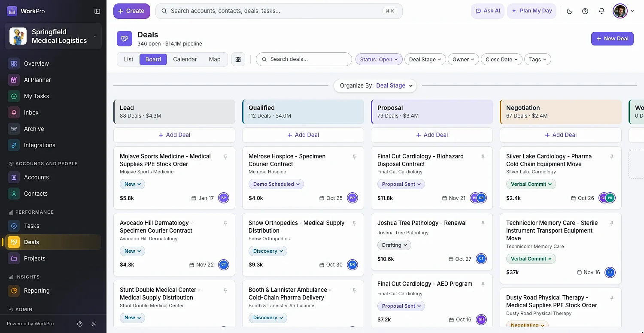
Task: Click the New Deal button
Action: [612, 38]
